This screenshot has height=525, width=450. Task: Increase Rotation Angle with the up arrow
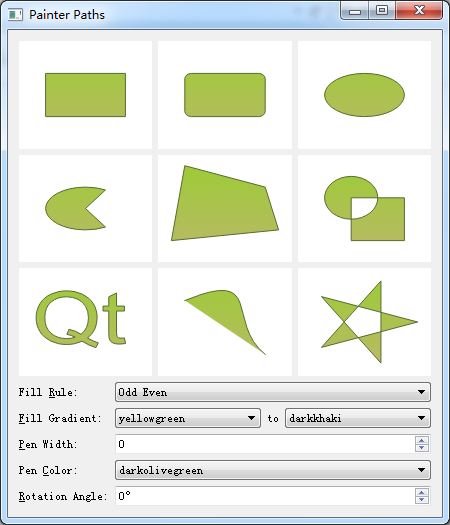pos(422,492)
